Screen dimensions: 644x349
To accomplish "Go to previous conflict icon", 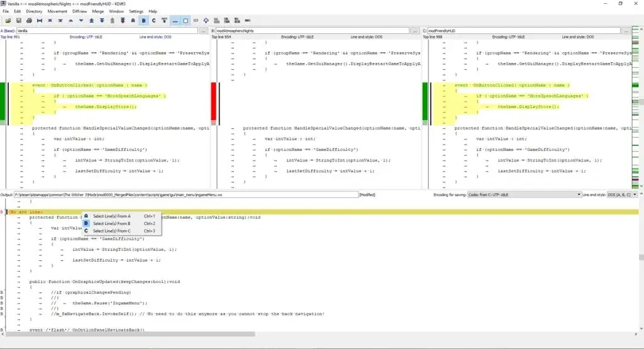I will 92,20.
